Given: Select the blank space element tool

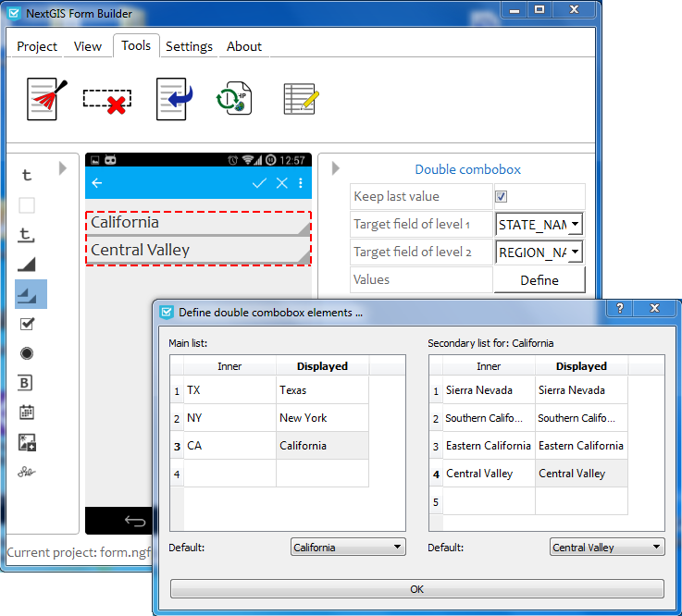Looking at the screenshot, I should click(27, 204).
